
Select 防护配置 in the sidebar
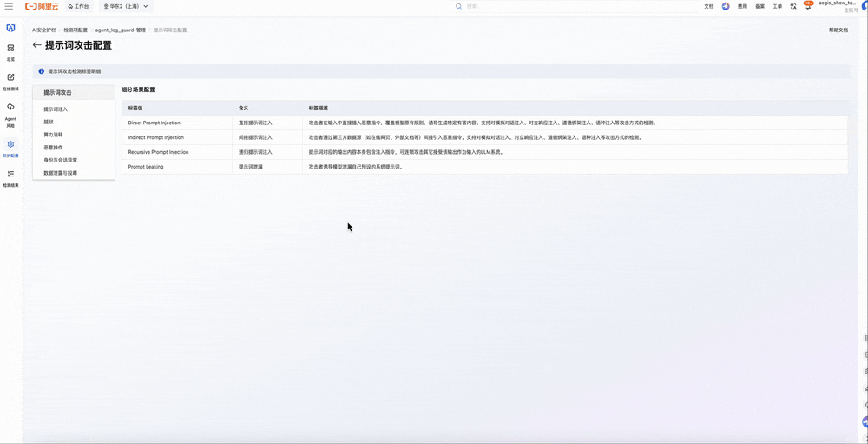[10, 149]
